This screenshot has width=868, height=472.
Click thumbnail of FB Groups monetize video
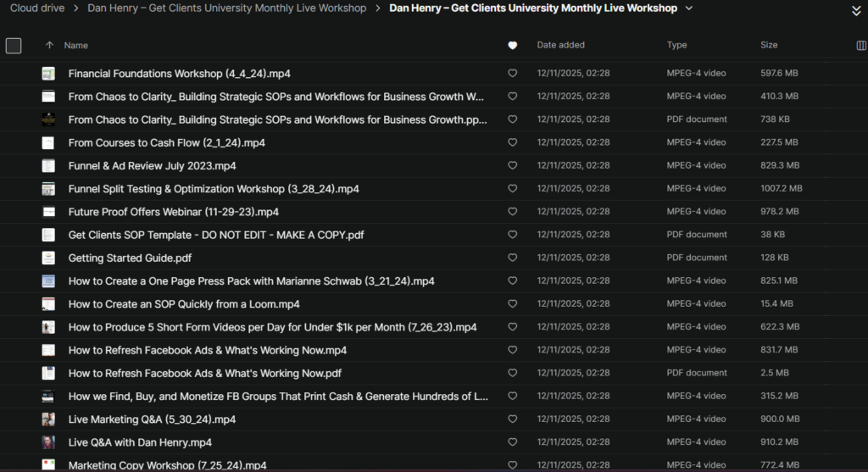pos(48,396)
